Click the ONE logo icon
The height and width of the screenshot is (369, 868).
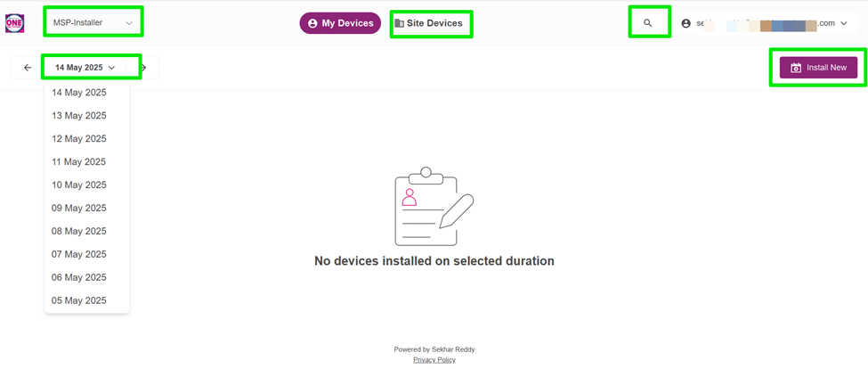(14, 23)
